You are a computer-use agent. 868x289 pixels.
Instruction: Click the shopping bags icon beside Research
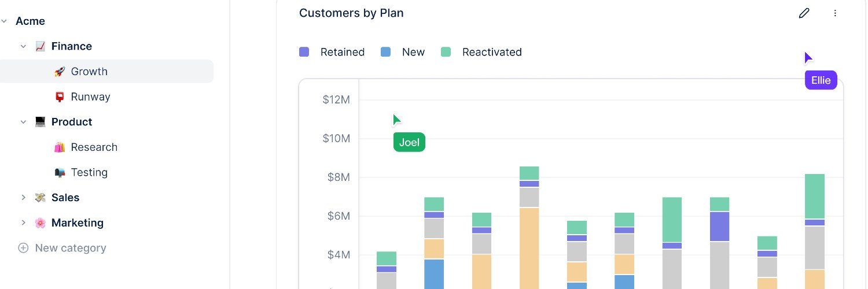tap(60, 147)
